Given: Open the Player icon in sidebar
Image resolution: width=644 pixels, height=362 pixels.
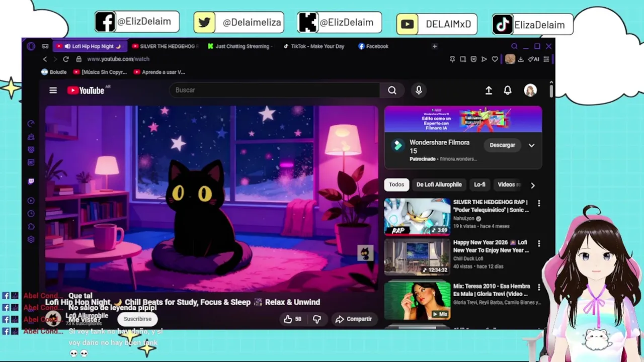Looking at the screenshot, I should pos(31,201).
